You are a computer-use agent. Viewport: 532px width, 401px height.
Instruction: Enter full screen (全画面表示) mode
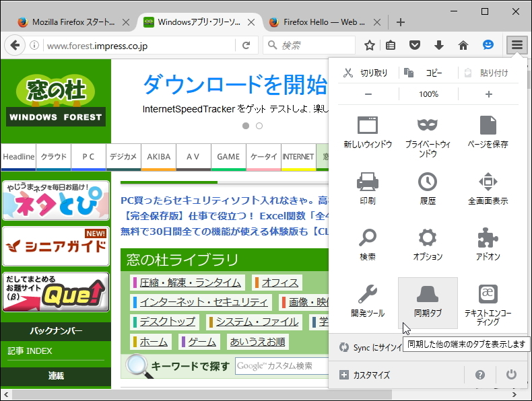pyautogui.click(x=488, y=188)
